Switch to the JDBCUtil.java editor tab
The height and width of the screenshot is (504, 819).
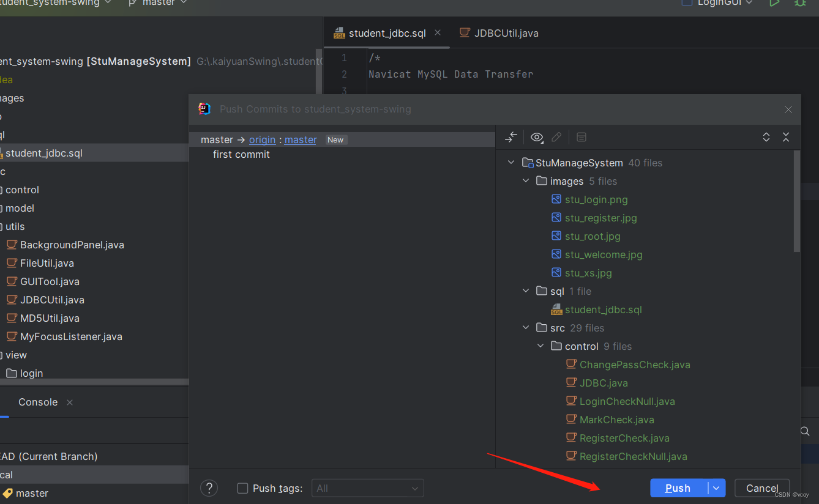(499, 33)
